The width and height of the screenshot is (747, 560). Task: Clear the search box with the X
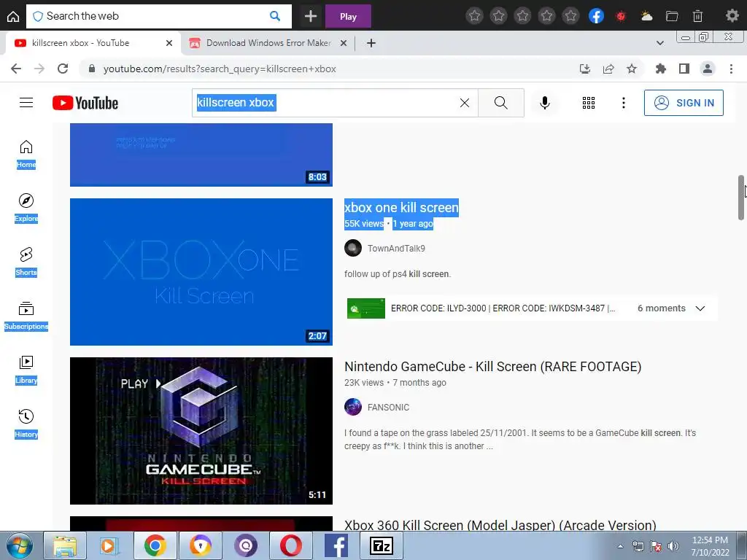pyautogui.click(x=465, y=103)
